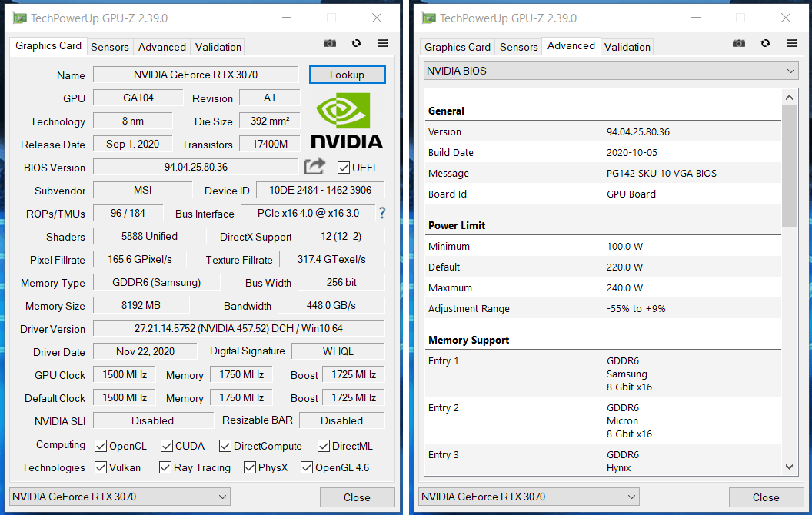The image size is (812, 515).
Task: Click the screenshot camera icon in left window
Action: pyautogui.click(x=330, y=44)
